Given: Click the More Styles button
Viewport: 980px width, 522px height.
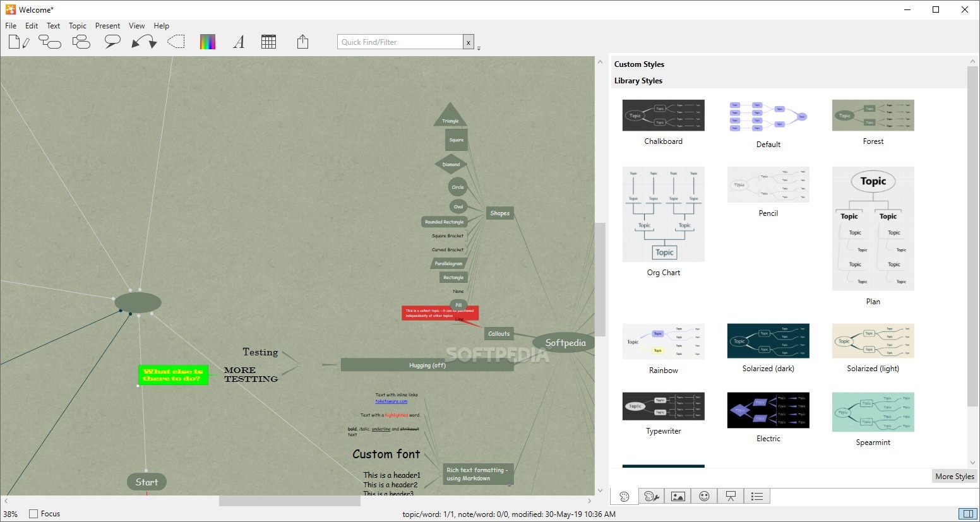Looking at the screenshot, I should [954, 477].
